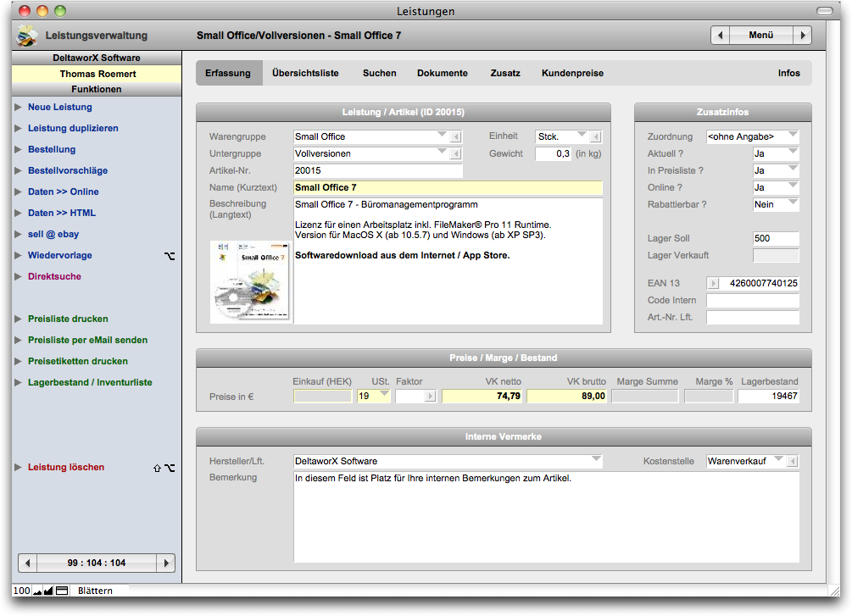Click the Code Intern field
Image resolution: width=852 pixels, height=616 pixels.
[753, 301]
